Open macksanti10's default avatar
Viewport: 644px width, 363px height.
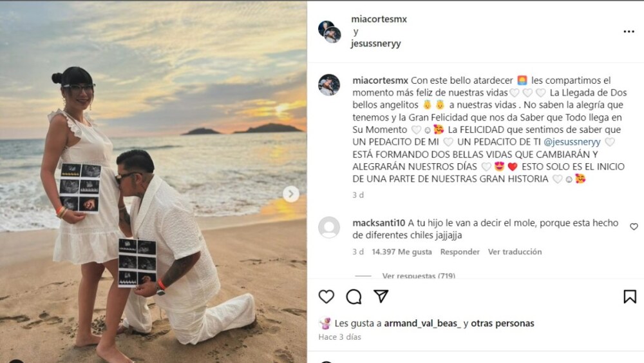(x=329, y=228)
